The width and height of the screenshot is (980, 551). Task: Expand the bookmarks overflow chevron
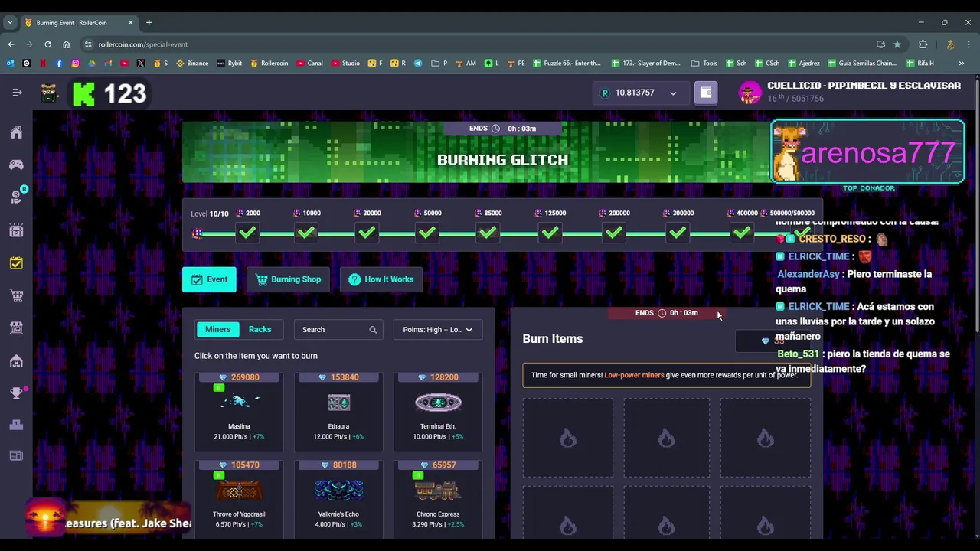[x=962, y=64]
